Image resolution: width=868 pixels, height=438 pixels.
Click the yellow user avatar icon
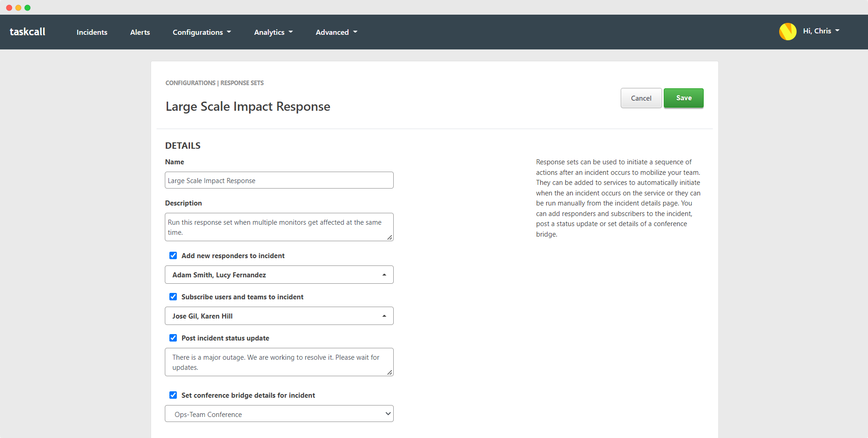(x=787, y=32)
